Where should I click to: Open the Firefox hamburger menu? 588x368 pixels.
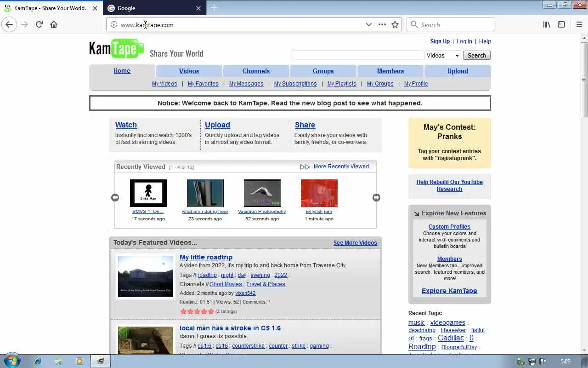click(x=579, y=24)
